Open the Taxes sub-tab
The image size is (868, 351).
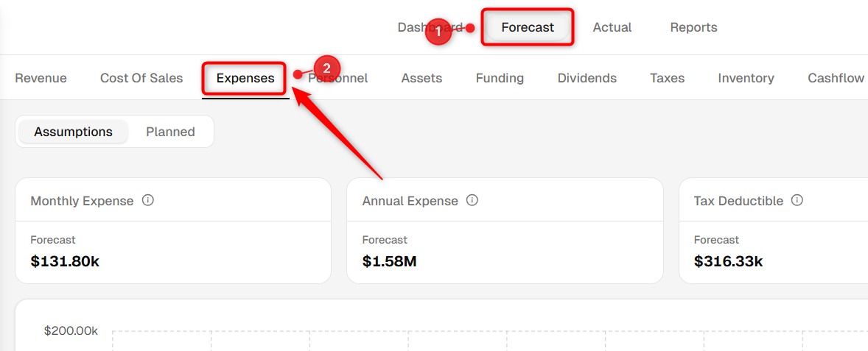(667, 78)
